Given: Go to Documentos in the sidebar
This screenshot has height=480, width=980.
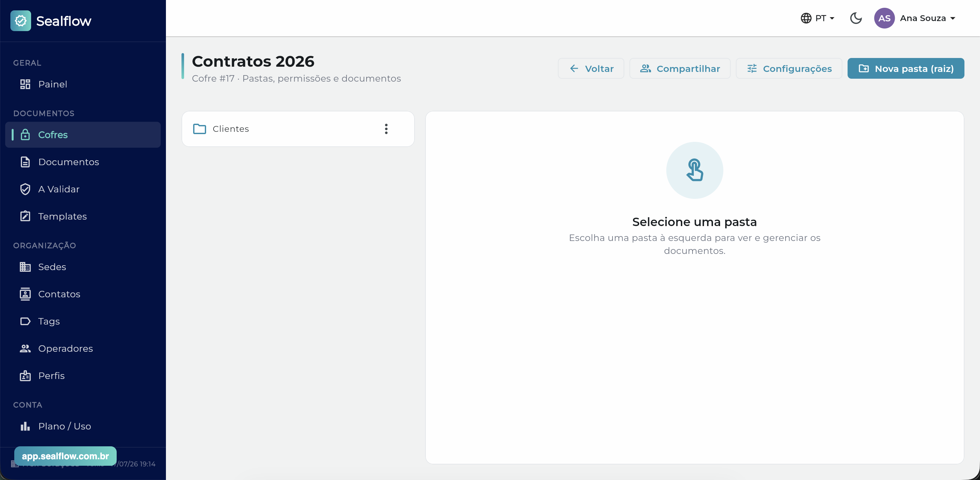Looking at the screenshot, I should point(83,162).
